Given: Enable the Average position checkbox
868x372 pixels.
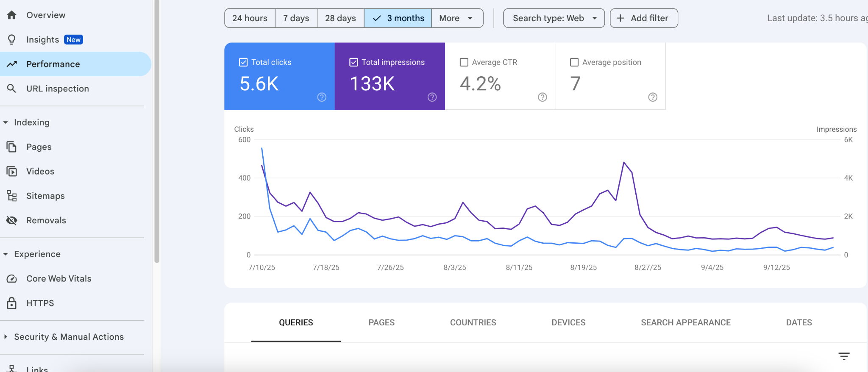Looking at the screenshot, I should click(x=574, y=62).
